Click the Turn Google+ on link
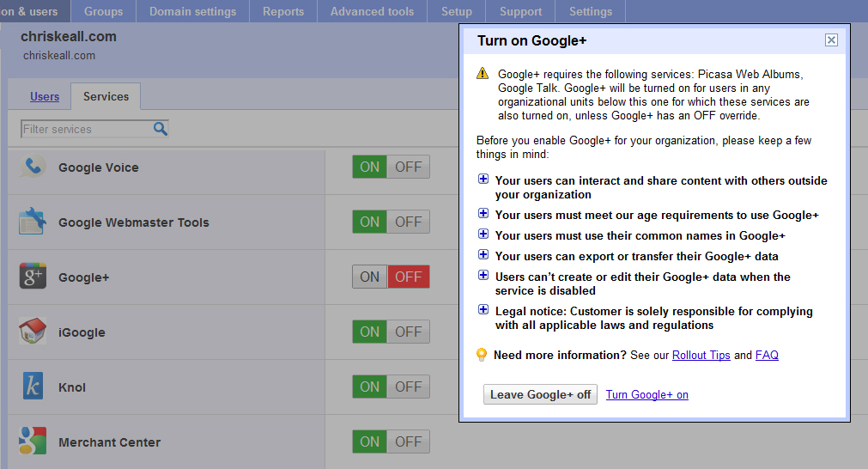Image resolution: width=868 pixels, height=469 pixels. (x=646, y=395)
